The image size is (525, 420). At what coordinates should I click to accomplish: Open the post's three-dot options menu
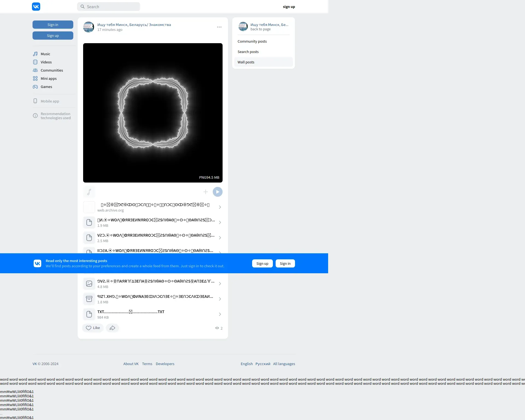pyautogui.click(x=219, y=27)
